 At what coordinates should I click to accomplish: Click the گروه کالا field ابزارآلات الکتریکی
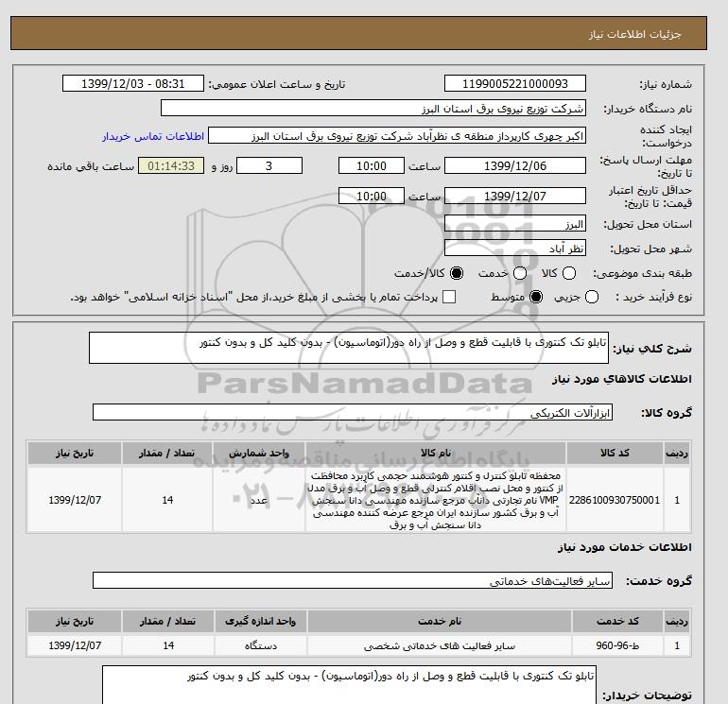point(353,412)
